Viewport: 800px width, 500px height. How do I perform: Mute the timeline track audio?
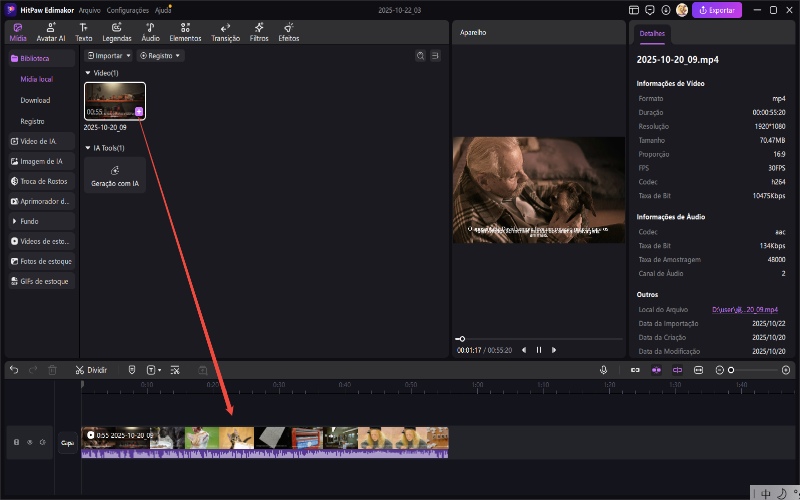click(x=43, y=442)
